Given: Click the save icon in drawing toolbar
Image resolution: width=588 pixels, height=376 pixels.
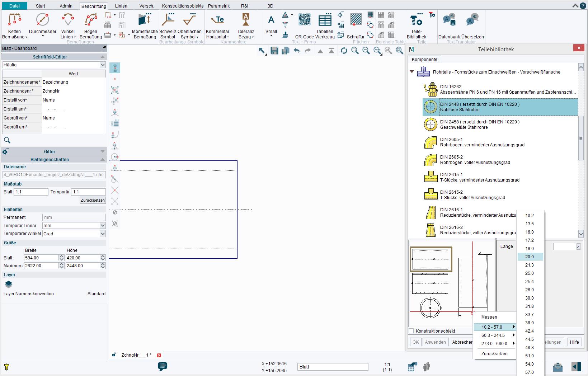Looking at the screenshot, I should 274,51.
